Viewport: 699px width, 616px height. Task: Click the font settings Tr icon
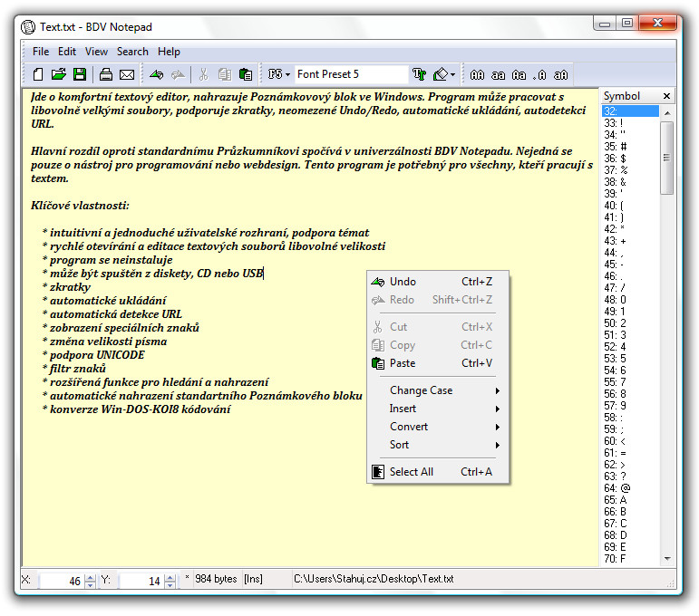coord(419,74)
